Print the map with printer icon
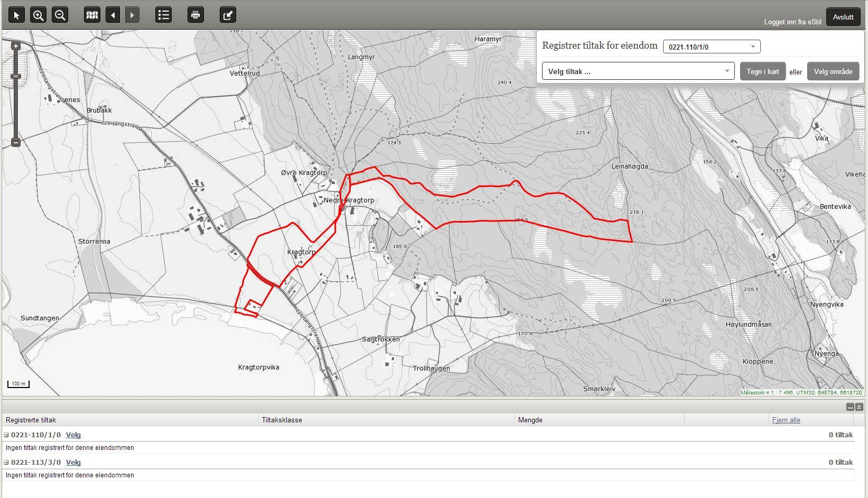This screenshot has width=868, height=498. click(195, 15)
